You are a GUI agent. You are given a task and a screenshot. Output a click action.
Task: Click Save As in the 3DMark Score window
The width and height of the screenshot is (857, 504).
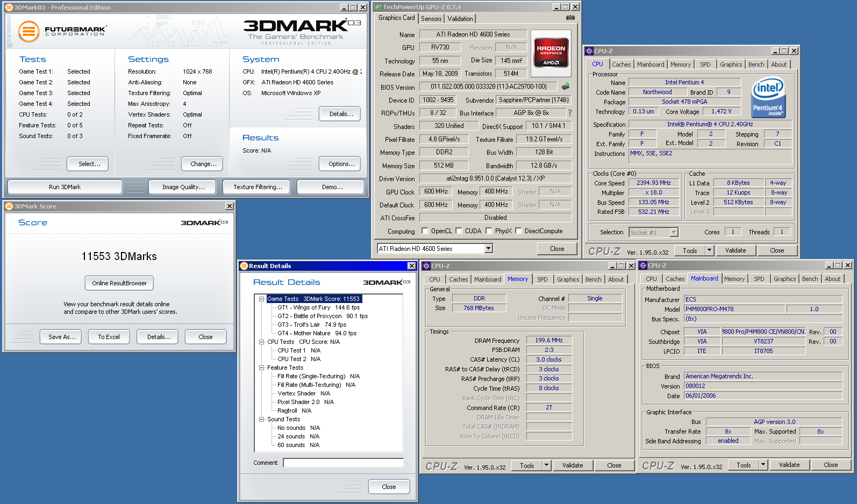pos(62,337)
